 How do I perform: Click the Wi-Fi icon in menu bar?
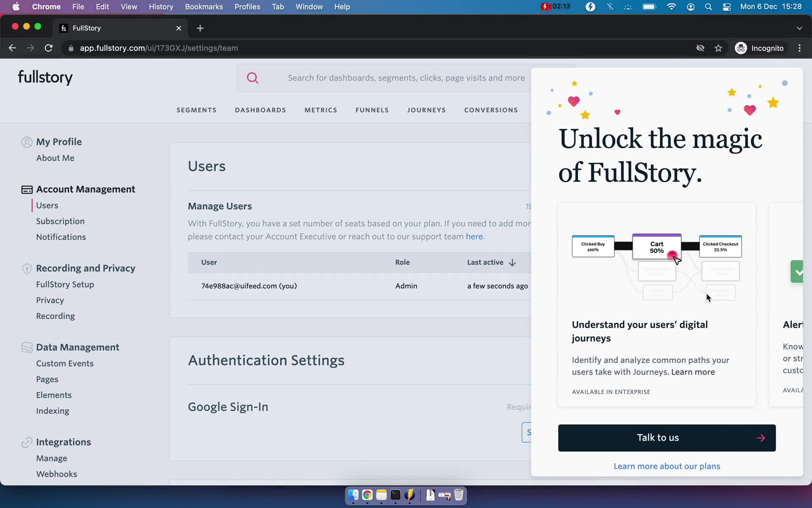(x=671, y=7)
